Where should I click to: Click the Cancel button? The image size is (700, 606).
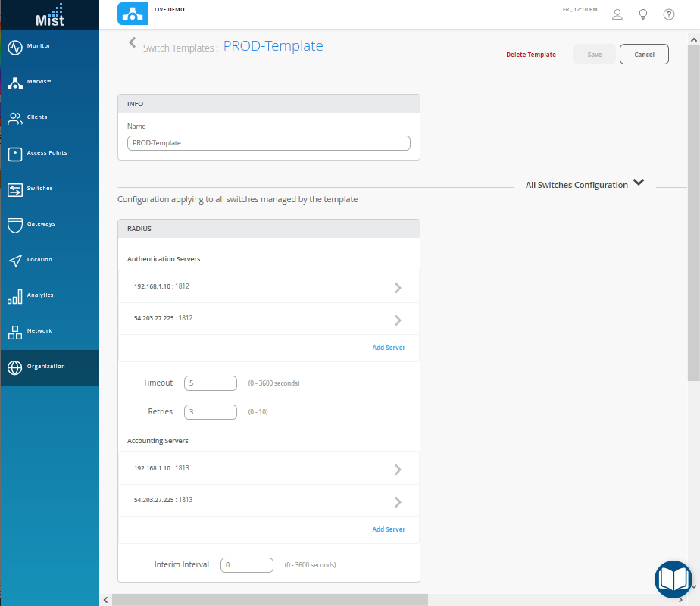(644, 55)
